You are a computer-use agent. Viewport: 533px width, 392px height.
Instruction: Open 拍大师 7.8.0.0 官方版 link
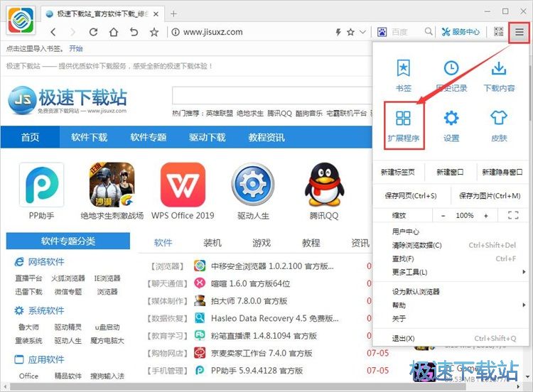249,301
